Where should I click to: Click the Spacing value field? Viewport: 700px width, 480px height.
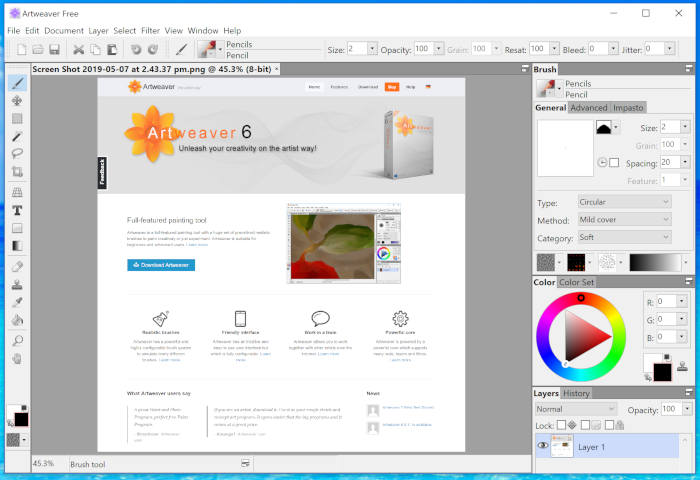(x=670, y=163)
